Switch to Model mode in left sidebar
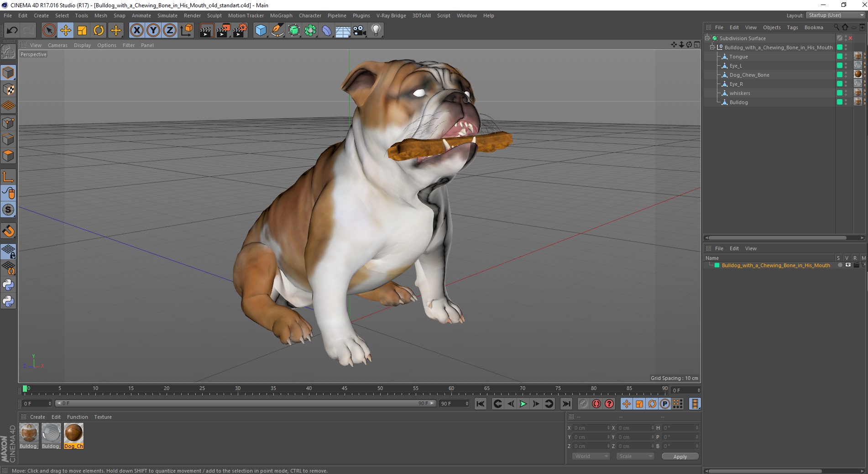This screenshot has width=868, height=474. point(8,73)
